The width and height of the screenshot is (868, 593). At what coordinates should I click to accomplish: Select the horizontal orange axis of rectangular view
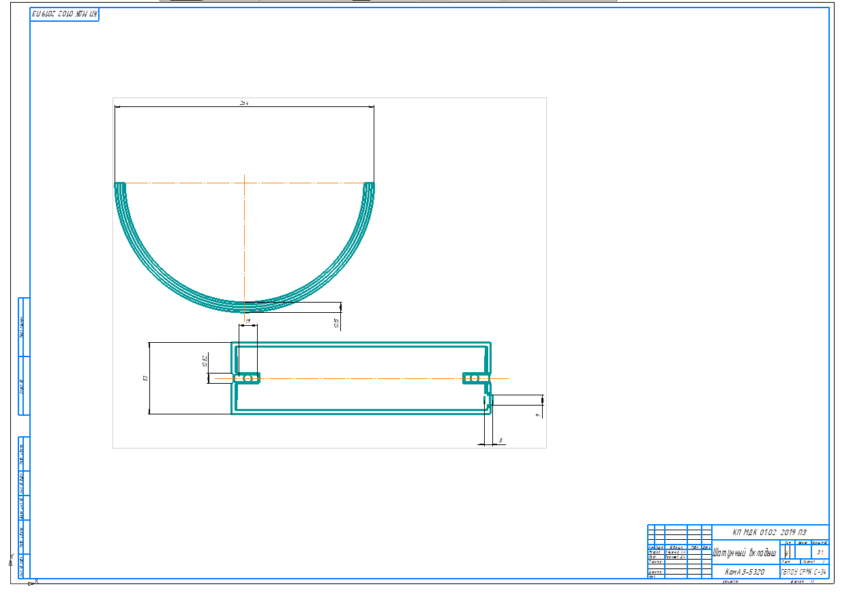pyautogui.click(x=361, y=378)
